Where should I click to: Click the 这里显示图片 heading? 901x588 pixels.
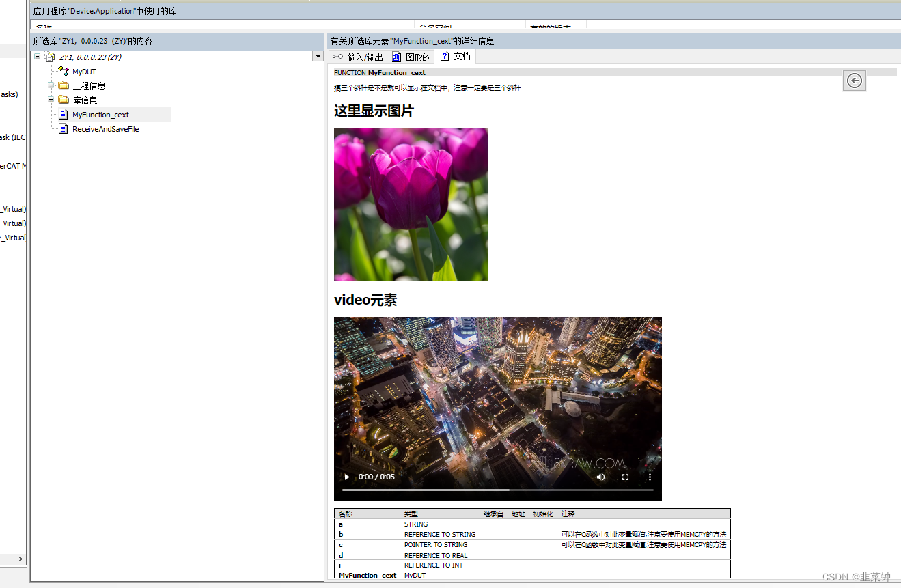click(374, 111)
